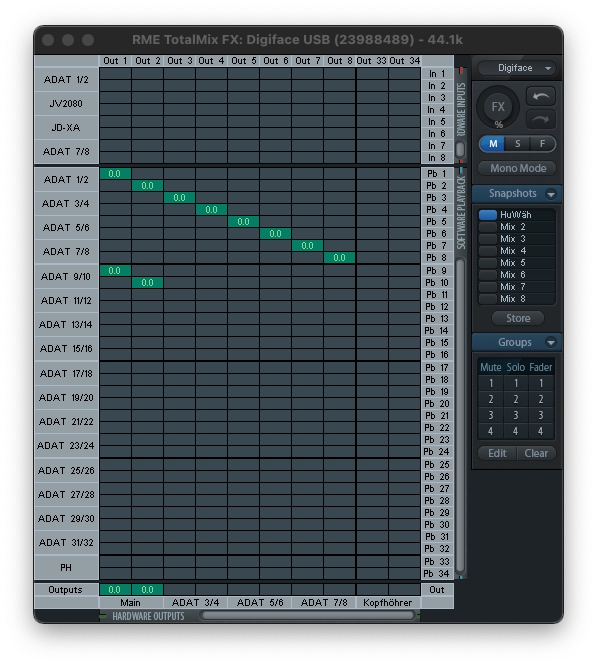Click the Pb 34 row label
The height and width of the screenshot is (665, 597).
[x=437, y=574]
